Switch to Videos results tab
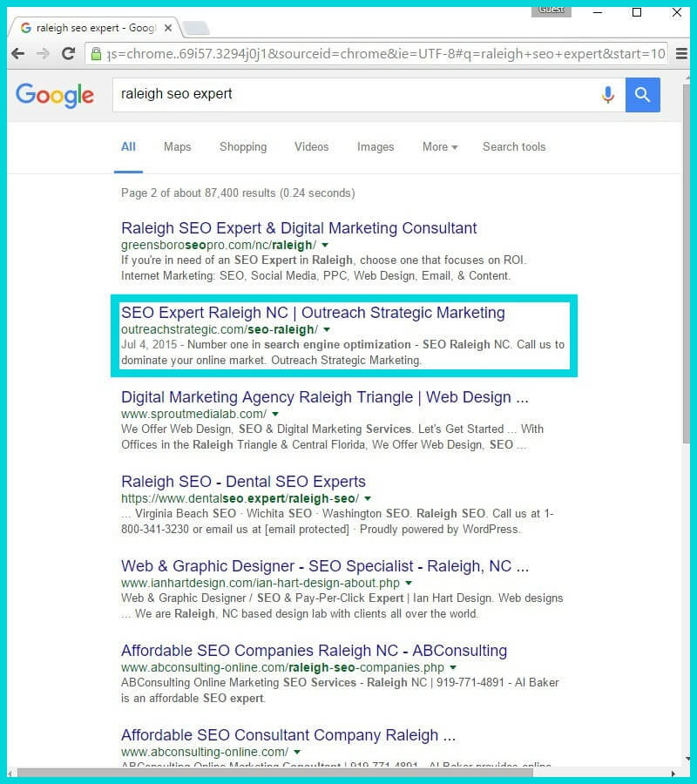 pos(312,147)
